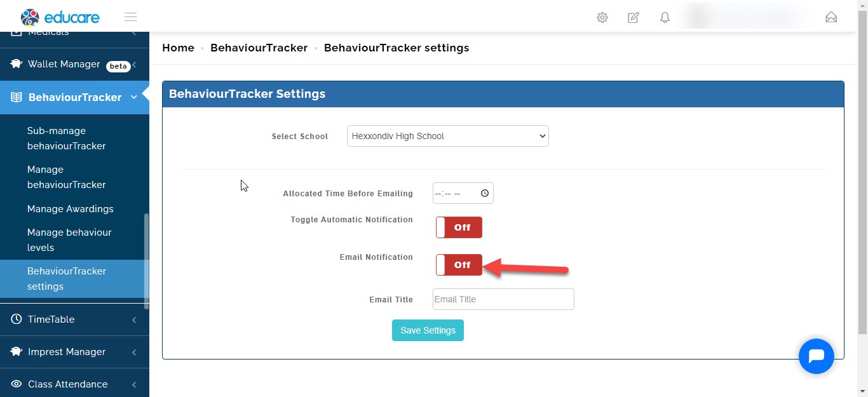This screenshot has width=868, height=397.
Task: Click the beta badge on Wallet Manager
Action: 118,66
